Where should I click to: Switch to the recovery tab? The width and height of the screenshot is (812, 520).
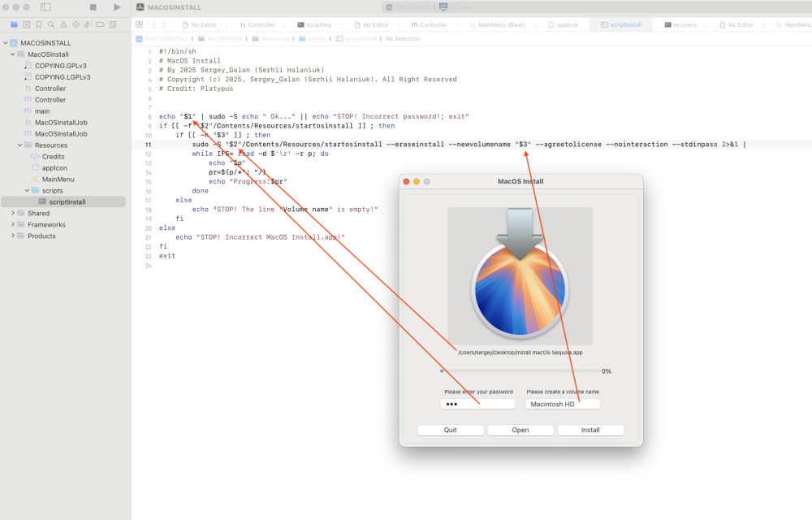click(680, 24)
